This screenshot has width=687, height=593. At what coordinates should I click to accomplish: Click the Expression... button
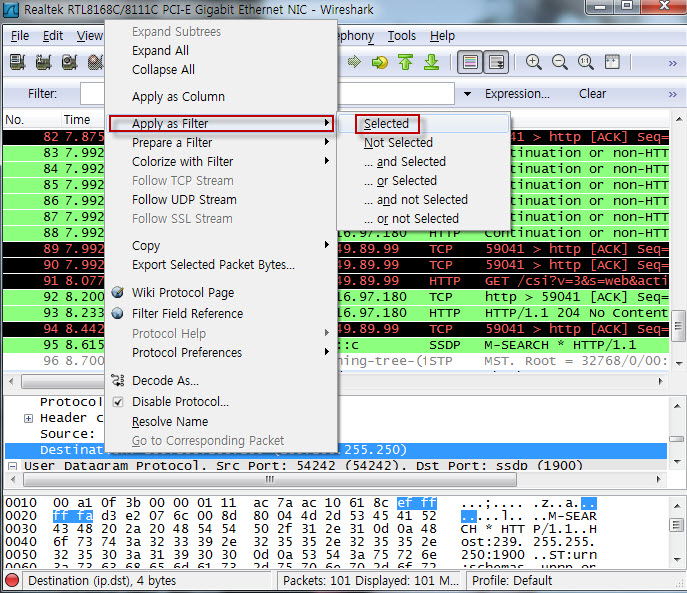517,94
